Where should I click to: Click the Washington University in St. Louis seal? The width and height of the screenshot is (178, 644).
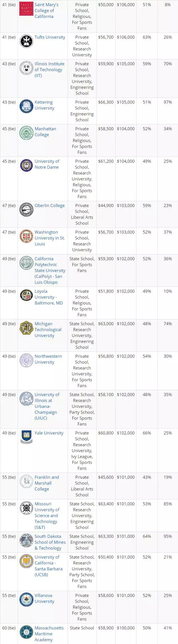[26, 236]
